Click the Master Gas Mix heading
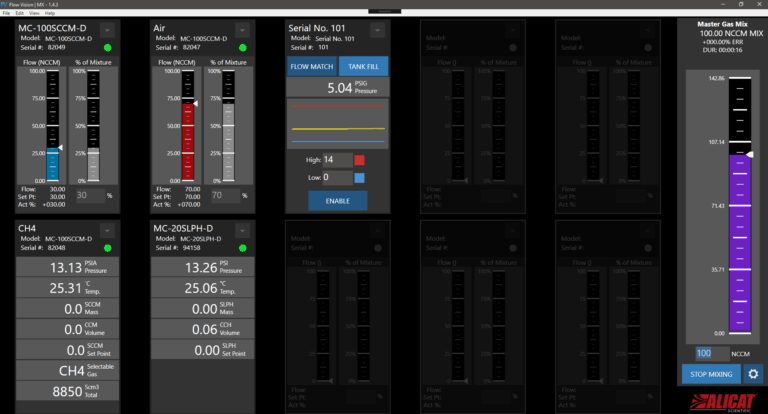Image resolution: width=768 pixels, height=414 pixels. click(722, 24)
